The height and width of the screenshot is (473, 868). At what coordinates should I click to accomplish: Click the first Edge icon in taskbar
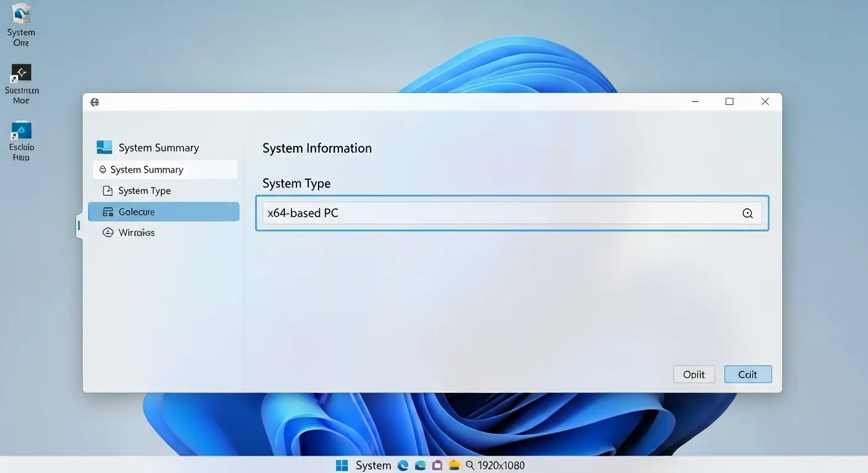[x=403, y=466]
